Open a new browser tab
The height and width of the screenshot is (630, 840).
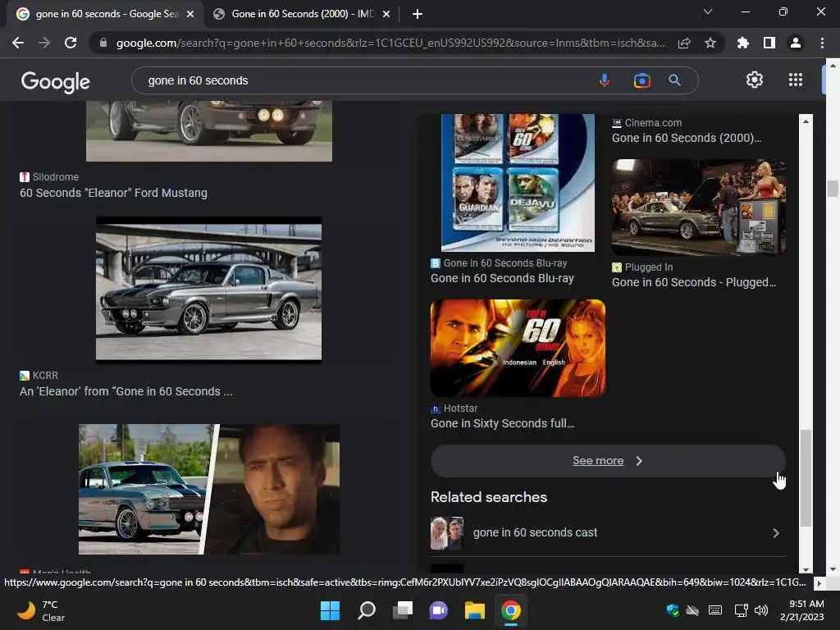[x=418, y=14]
